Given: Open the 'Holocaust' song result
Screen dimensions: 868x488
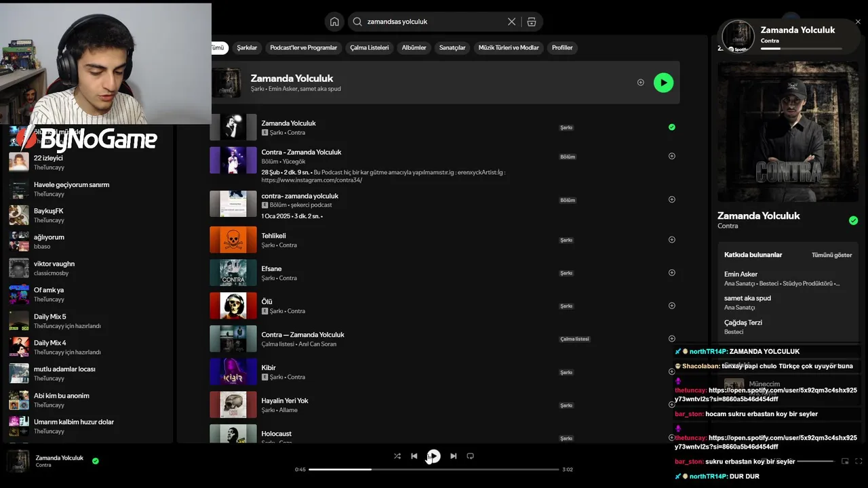Looking at the screenshot, I should point(277,434).
